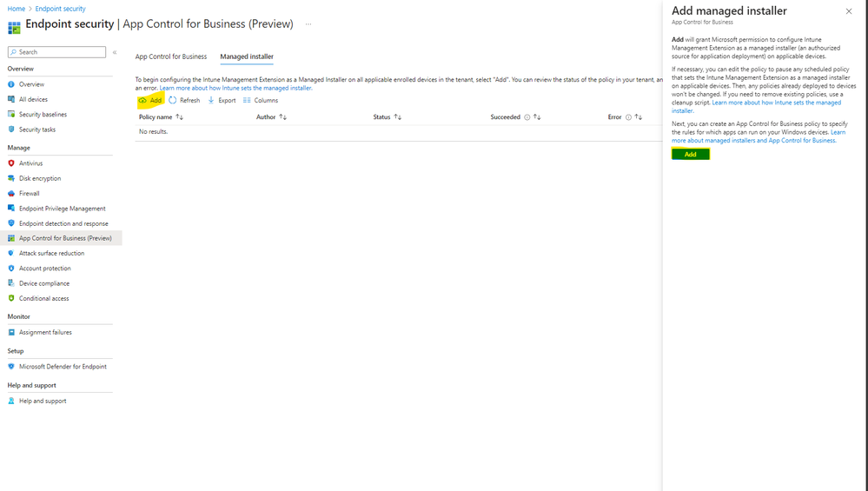Click the Error column info icon
Viewport: 868px width, 491px height.
click(628, 117)
